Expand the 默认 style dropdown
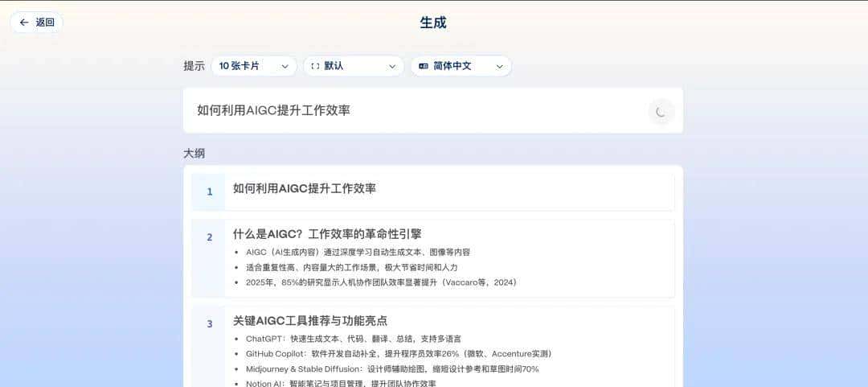Image resolution: width=868 pixels, height=387 pixels. point(354,66)
